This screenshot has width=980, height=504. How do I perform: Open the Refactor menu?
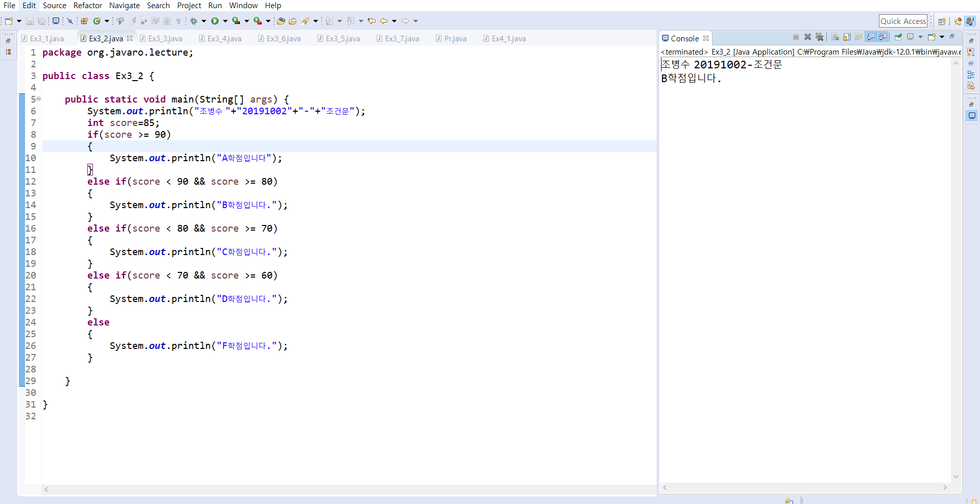click(88, 5)
